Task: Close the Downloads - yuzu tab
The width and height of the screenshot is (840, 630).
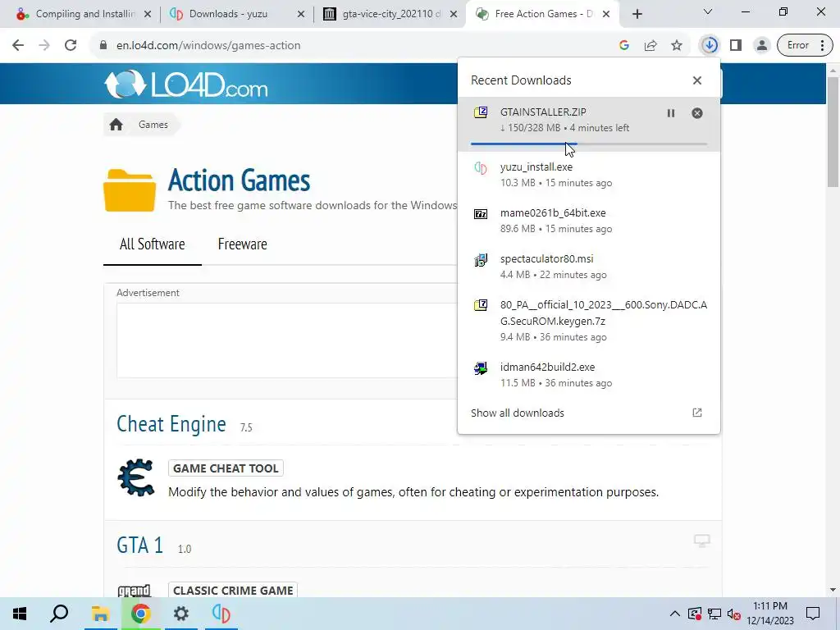Action: [301, 15]
